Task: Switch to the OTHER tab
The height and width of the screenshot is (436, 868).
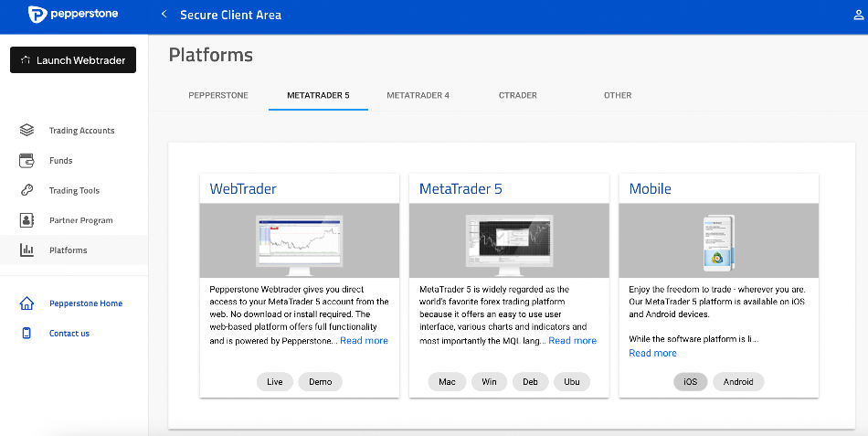Action: [618, 95]
